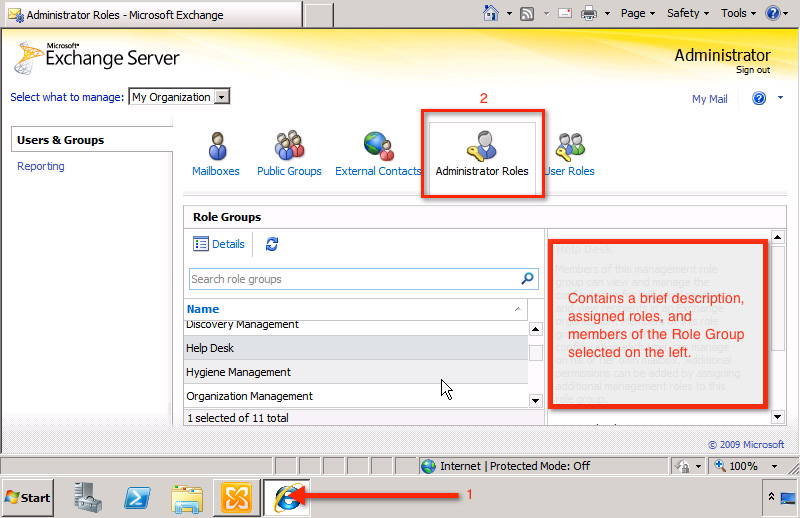Open the Mailboxes section icon
Viewport: 800px width, 518px height.
tap(217, 146)
